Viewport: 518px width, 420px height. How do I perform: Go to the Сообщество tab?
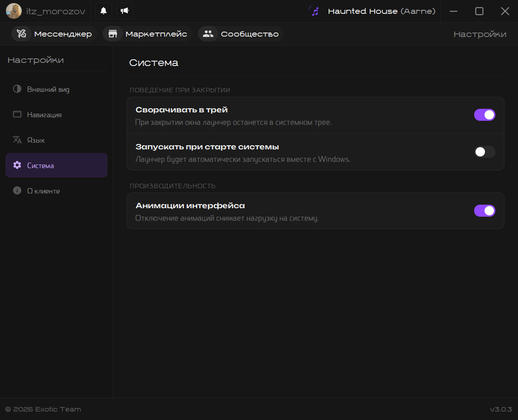(x=241, y=34)
